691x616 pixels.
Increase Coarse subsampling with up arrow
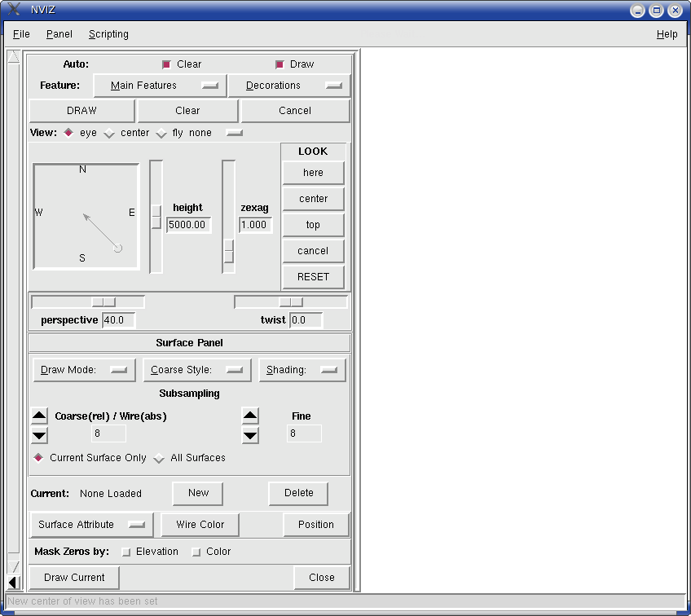[x=39, y=416]
